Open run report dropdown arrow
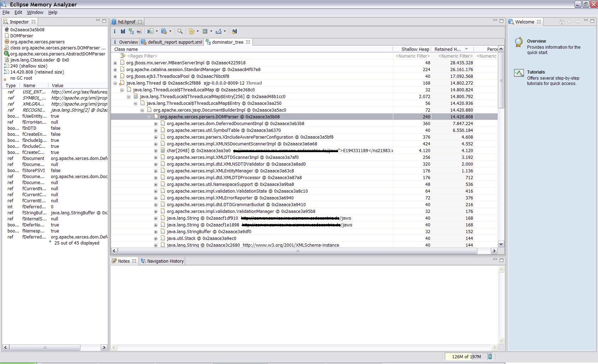598x364 pixels. 157,31
